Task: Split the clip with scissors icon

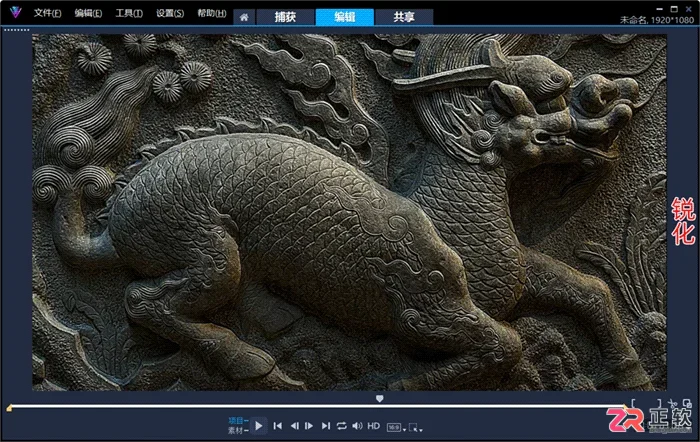Action: pos(673,403)
